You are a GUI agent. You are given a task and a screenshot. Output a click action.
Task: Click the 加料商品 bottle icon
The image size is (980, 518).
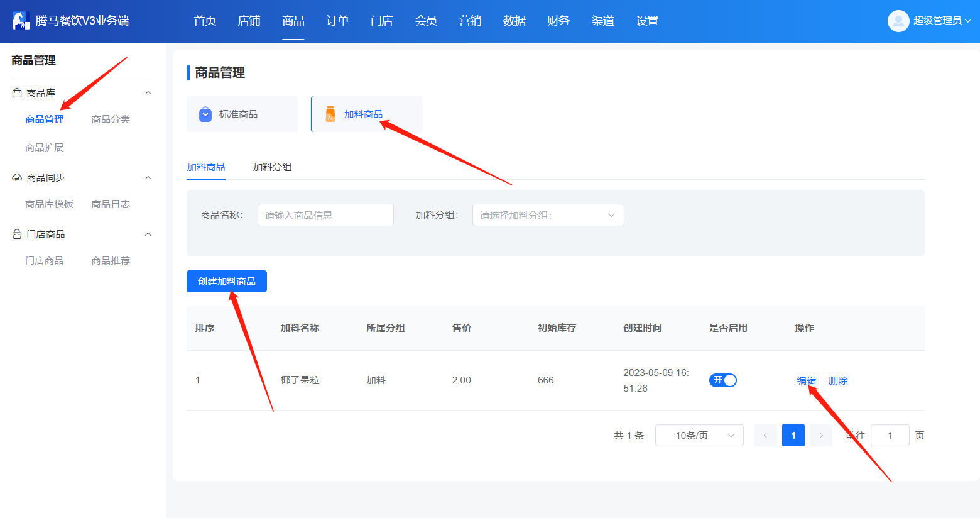(330, 114)
